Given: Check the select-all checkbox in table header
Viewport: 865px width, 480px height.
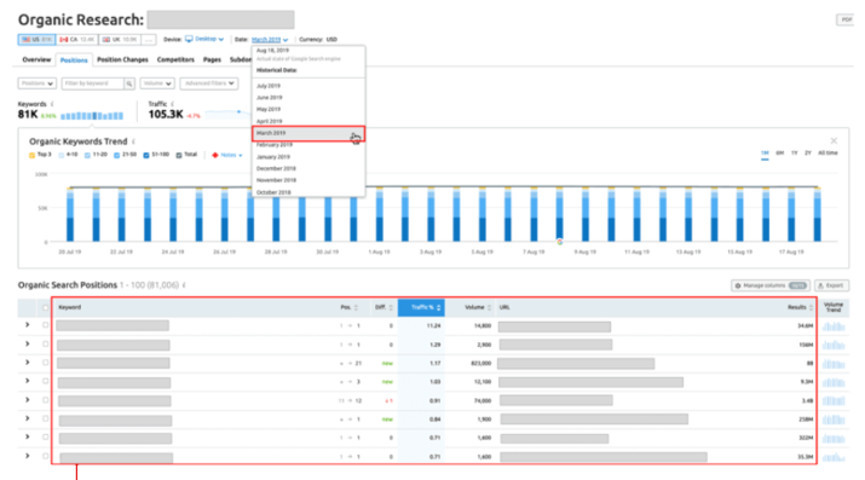Looking at the screenshot, I should click(45, 307).
